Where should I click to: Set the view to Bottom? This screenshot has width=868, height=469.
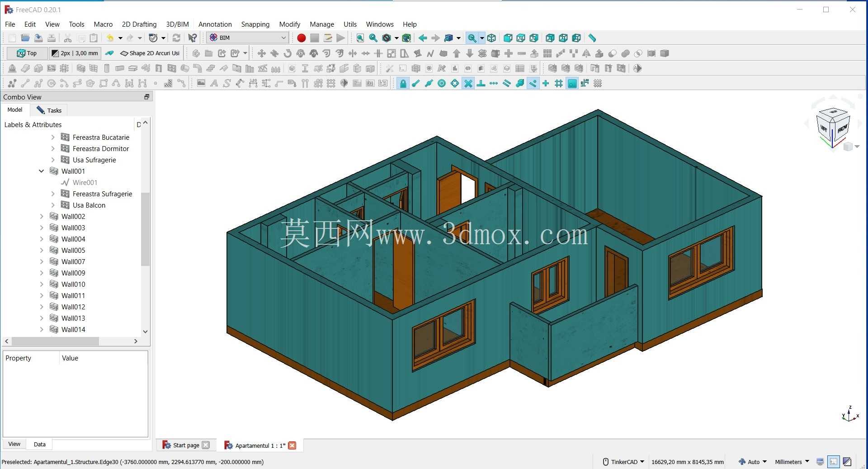point(563,38)
